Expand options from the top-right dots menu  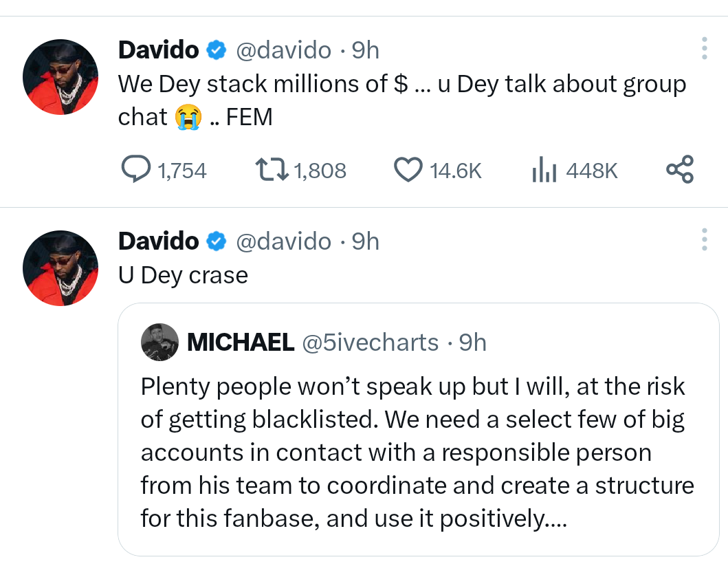click(x=704, y=48)
